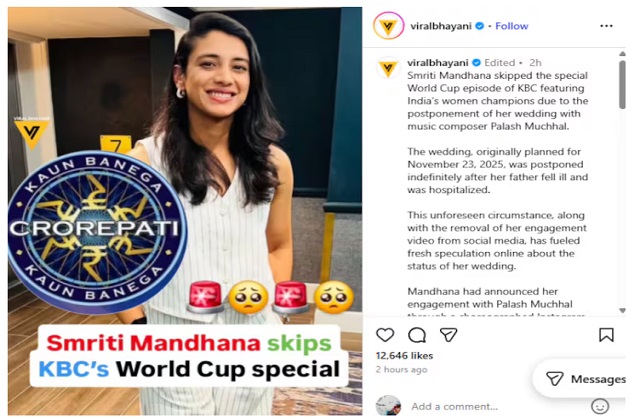The height and width of the screenshot is (420, 640).
Task: Click the 2 hours ago timestamp
Action: pos(401,369)
